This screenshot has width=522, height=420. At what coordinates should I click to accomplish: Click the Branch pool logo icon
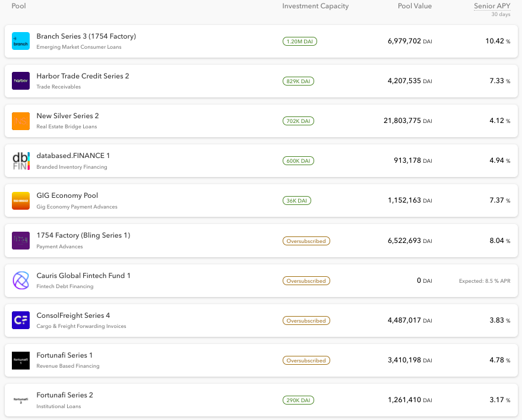(x=21, y=41)
